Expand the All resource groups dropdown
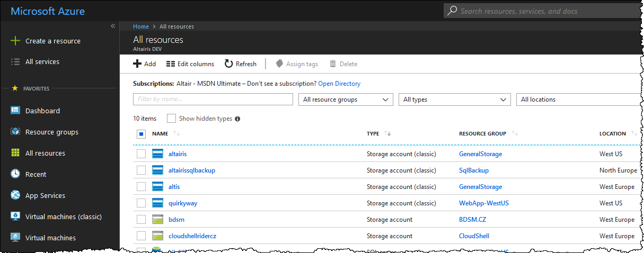Screen dimensions: 644x253 (x=345, y=100)
